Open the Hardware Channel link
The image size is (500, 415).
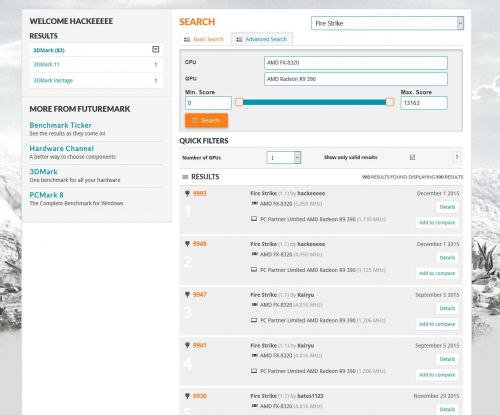(62, 148)
